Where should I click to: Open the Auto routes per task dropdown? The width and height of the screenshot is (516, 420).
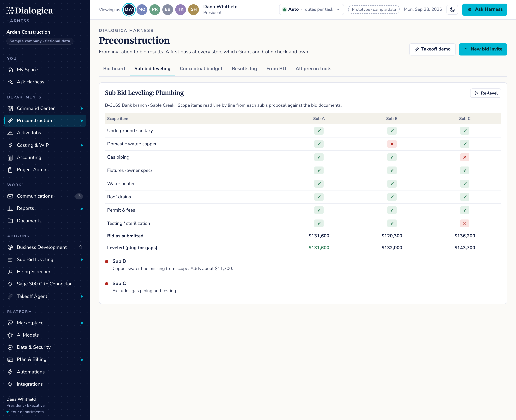click(x=311, y=10)
